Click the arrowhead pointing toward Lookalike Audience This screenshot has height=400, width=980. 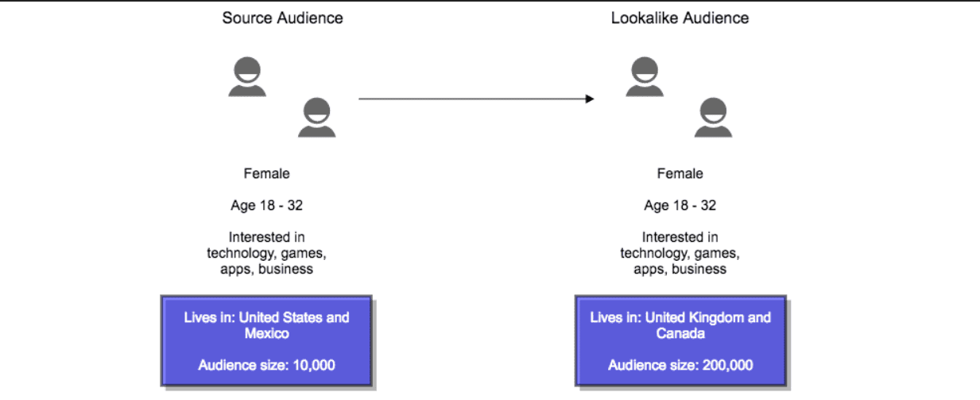(x=590, y=99)
